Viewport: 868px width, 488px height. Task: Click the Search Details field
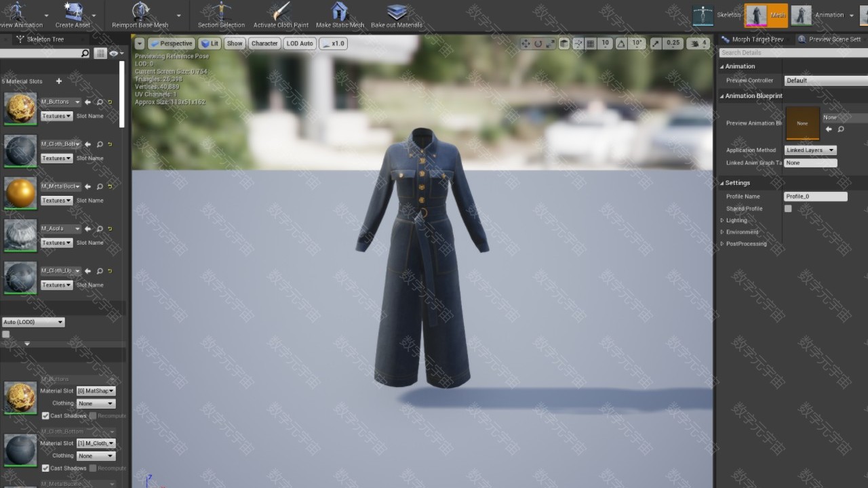tap(793, 53)
